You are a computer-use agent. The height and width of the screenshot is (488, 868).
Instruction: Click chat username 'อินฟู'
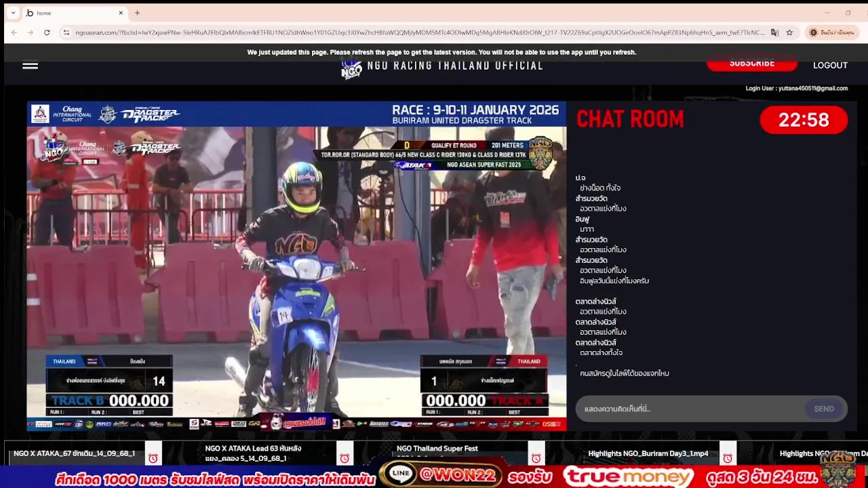click(583, 219)
